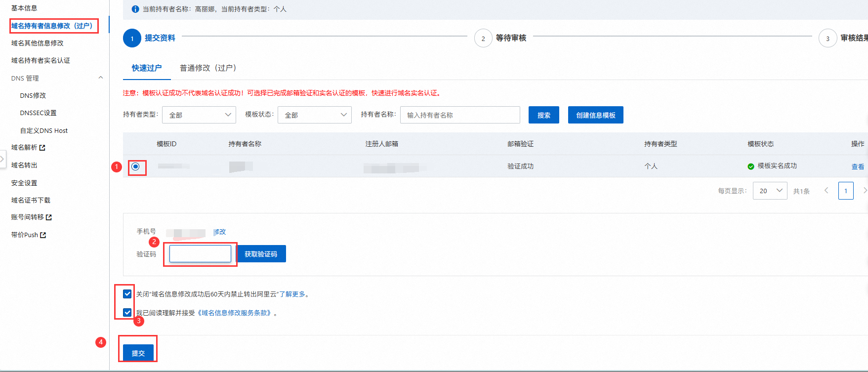Viewport: 868px width, 372px height.
Task: Click the 模板ID column header
Action: [166, 144]
